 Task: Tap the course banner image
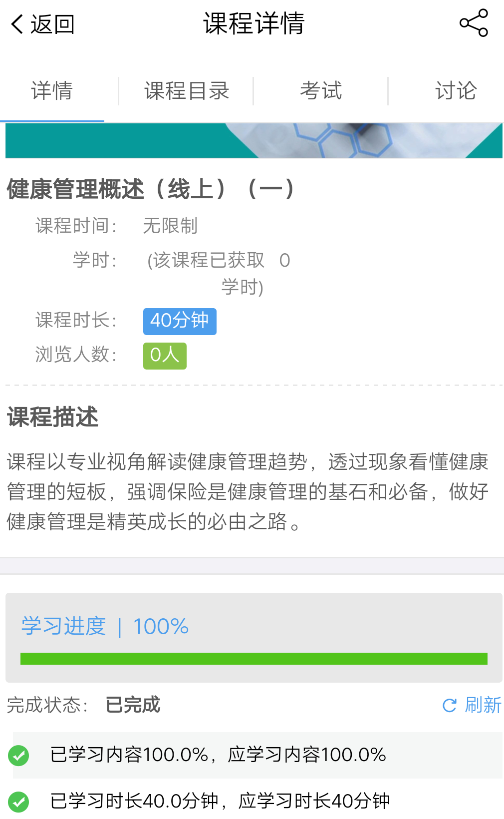click(253, 141)
